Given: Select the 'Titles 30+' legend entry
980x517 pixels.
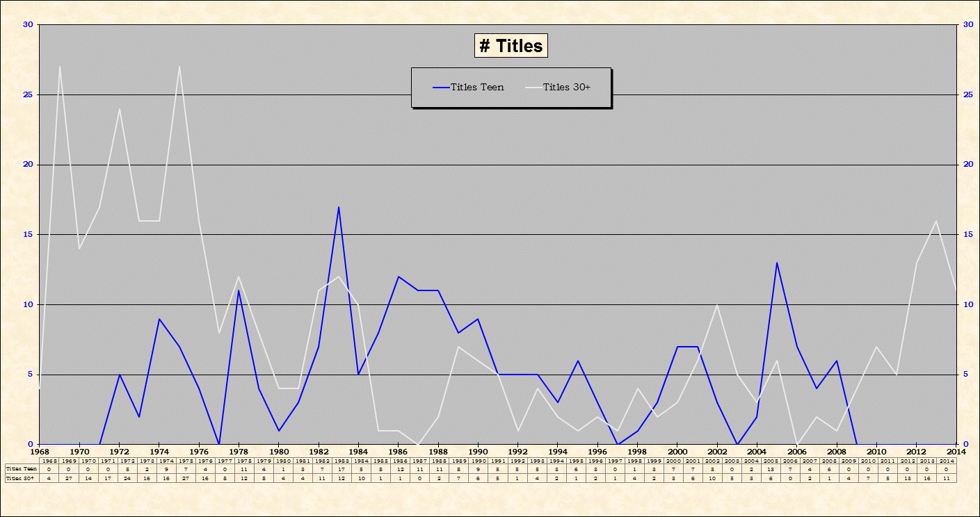Looking at the screenshot, I should click(567, 87).
